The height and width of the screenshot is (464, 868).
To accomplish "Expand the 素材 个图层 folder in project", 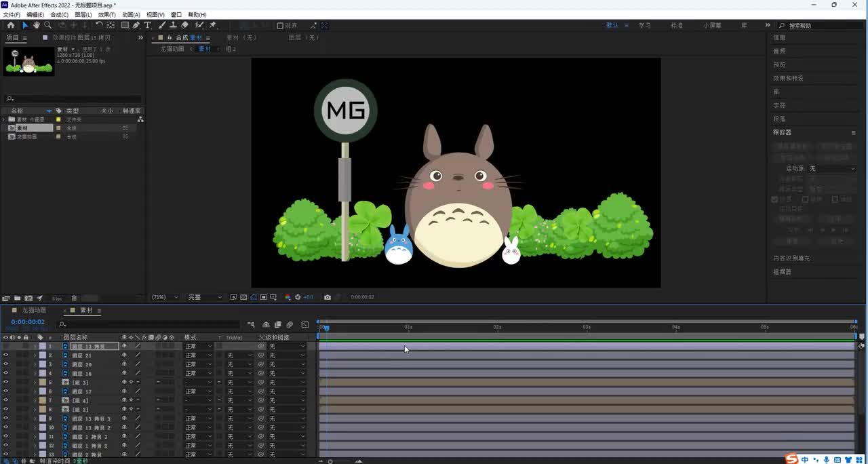I will tap(4, 119).
